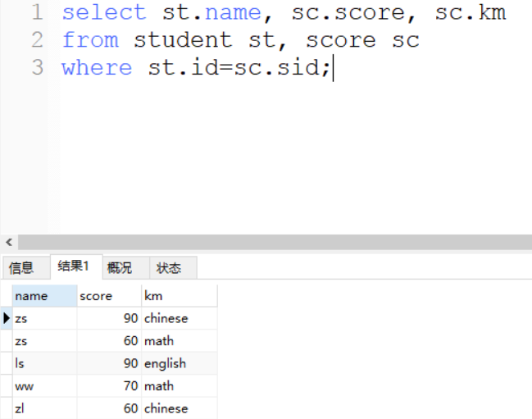The height and width of the screenshot is (419, 532).
Task: Select the math cell in ww row
Action: pos(180,386)
